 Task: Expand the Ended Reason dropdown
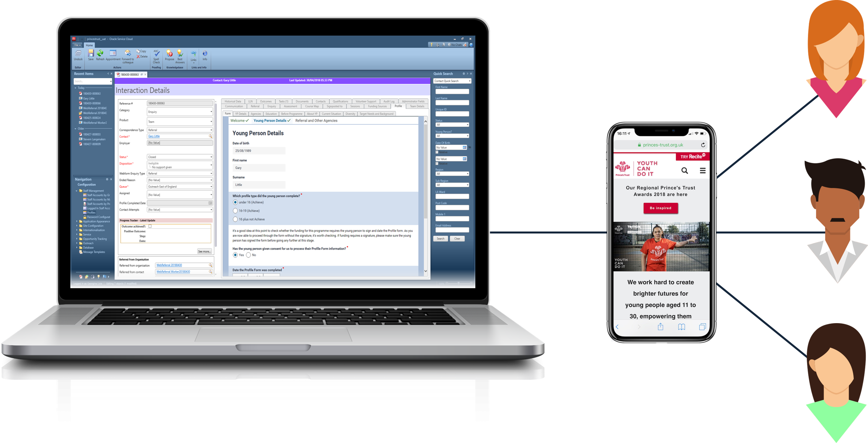tap(212, 180)
